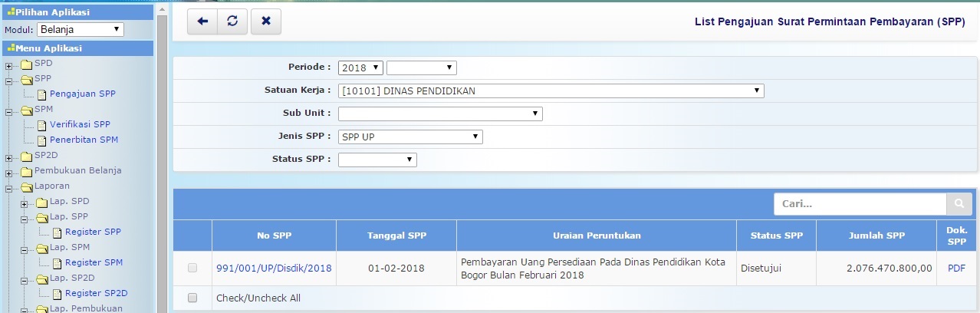Viewport: 980px width, 313px height.
Task: Open Verifikasi SPP in menu tree
Action: pyautogui.click(x=80, y=124)
